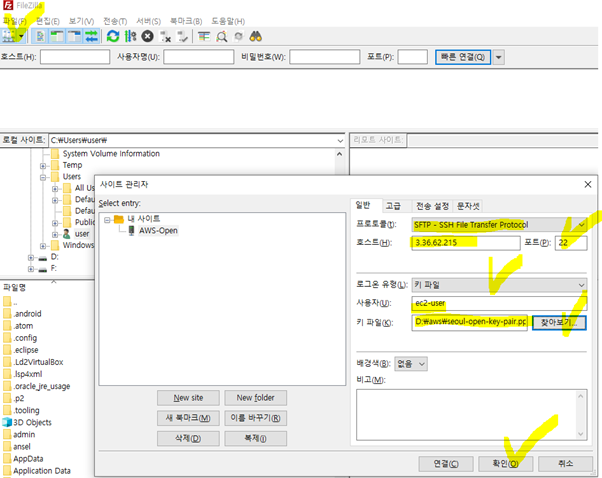Click the 빠른 연결(Q) button
The width and height of the screenshot is (602, 478).
point(463,57)
